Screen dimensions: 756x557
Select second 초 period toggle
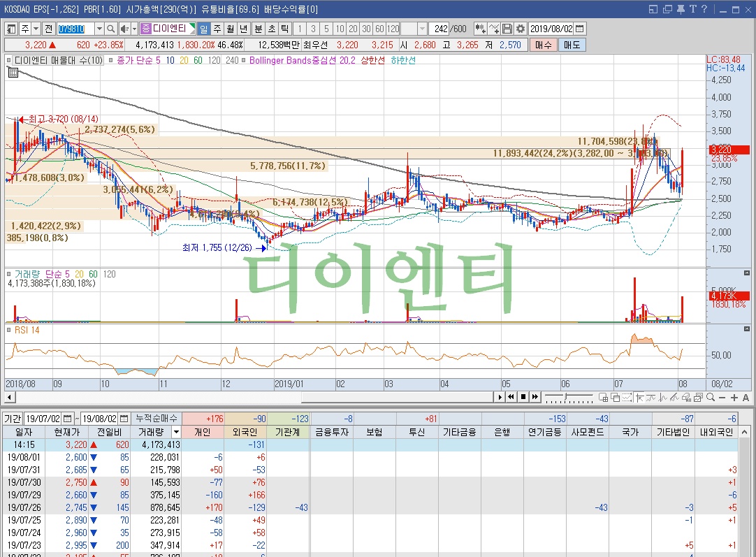pyautogui.click(x=272, y=29)
